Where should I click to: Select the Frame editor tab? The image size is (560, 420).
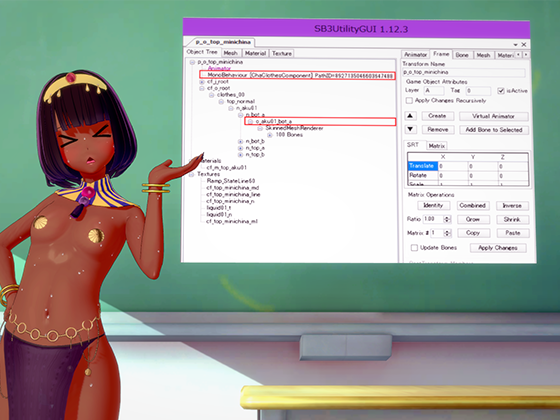tap(441, 54)
